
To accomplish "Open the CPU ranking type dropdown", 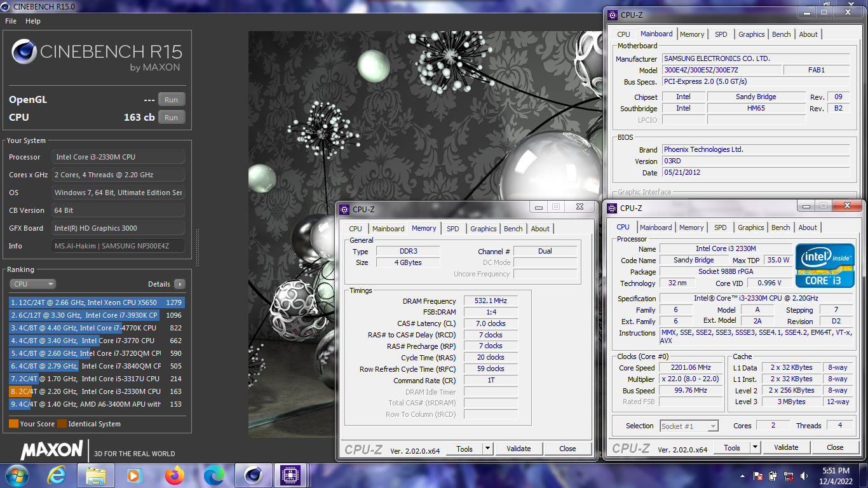I will coord(33,284).
